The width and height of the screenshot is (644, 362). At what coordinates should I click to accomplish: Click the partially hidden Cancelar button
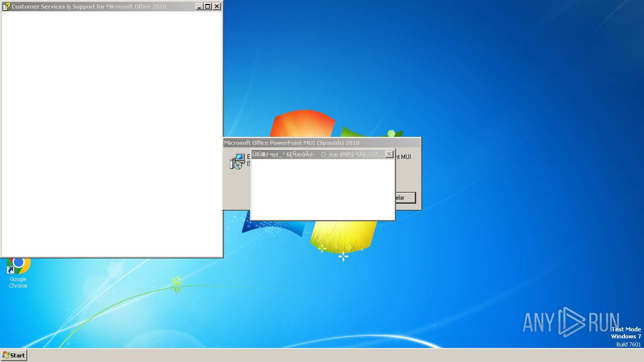tap(406, 198)
